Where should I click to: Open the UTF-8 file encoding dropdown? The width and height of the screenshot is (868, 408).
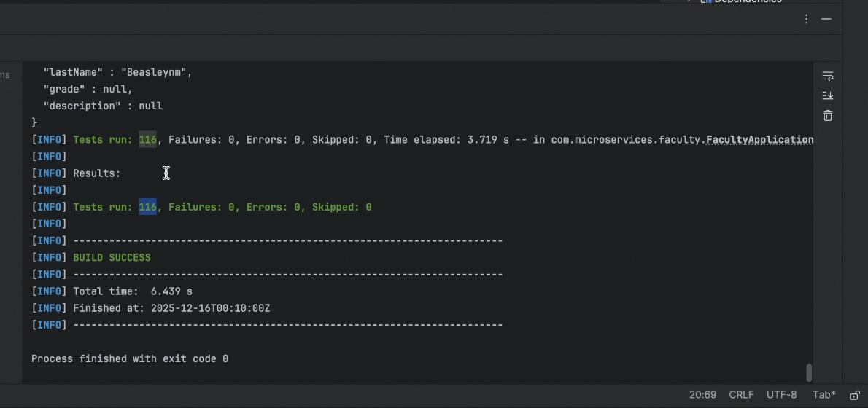781,395
